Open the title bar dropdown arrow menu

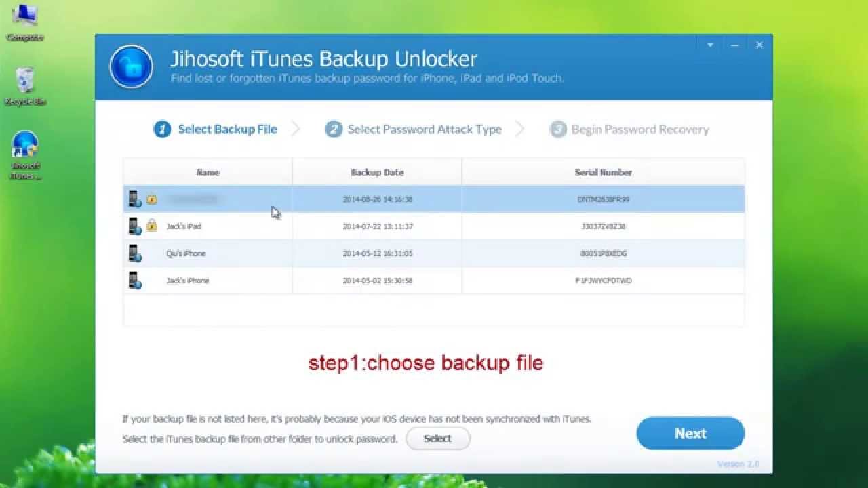[x=710, y=45]
